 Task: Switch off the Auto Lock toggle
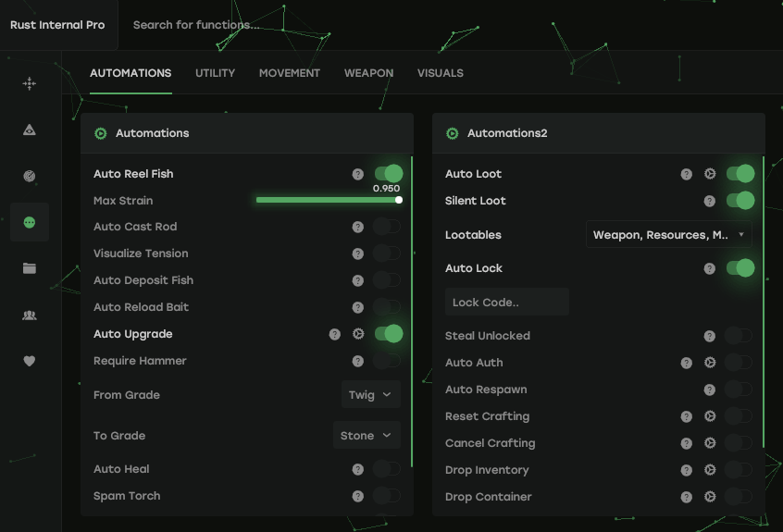click(x=740, y=268)
